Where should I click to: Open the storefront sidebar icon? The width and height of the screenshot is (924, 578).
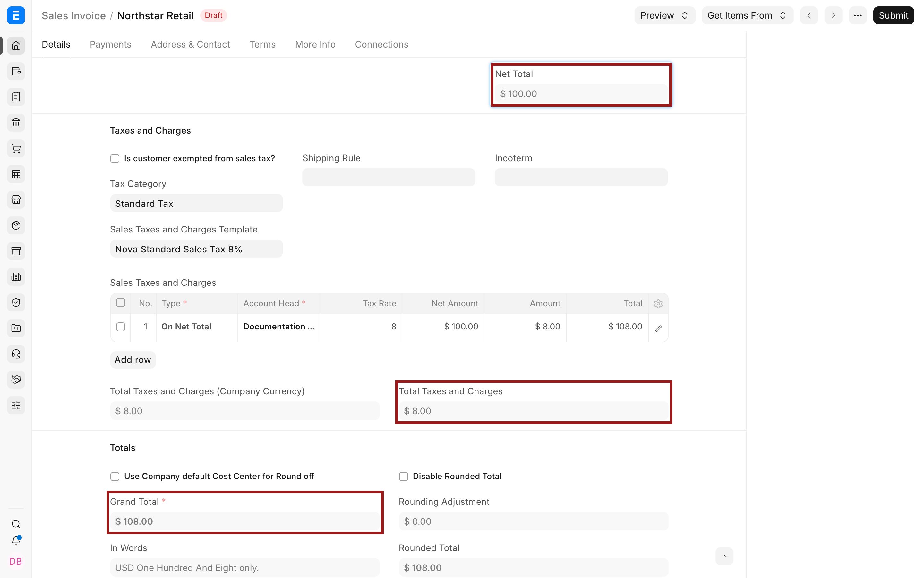16,200
